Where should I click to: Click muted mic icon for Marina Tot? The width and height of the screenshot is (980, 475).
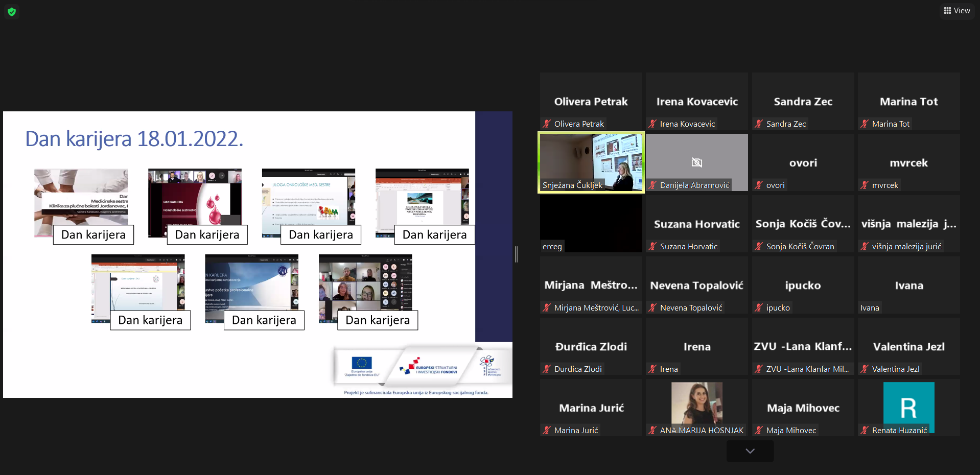click(865, 124)
